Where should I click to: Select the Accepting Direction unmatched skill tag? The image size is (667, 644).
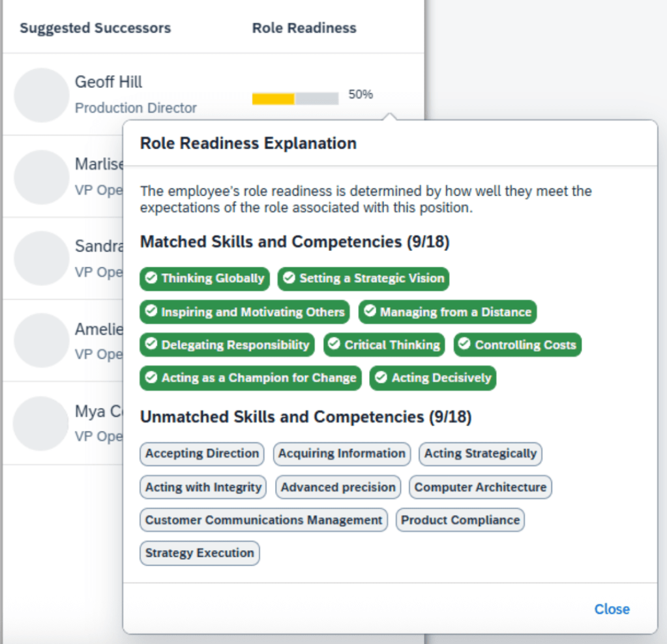coord(201,454)
